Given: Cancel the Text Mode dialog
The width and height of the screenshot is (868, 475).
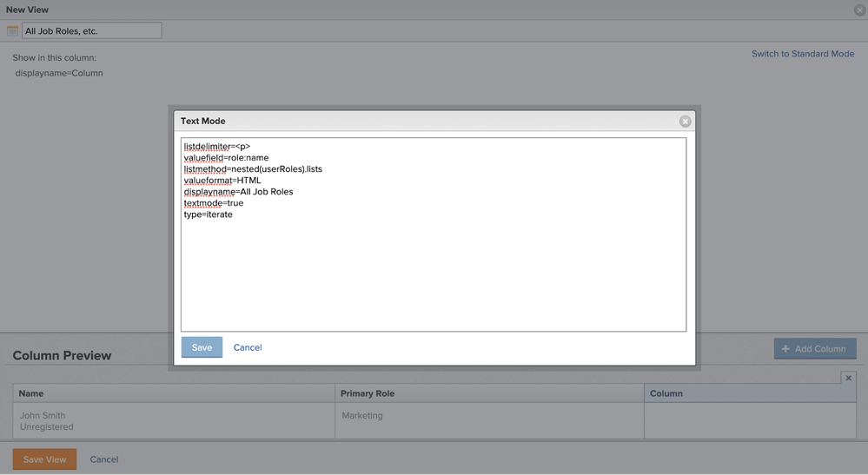Looking at the screenshot, I should (248, 347).
